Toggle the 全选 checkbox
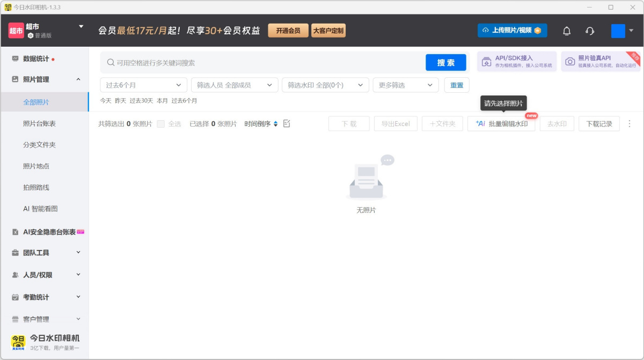Viewport: 644px width, 360px height. (x=161, y=124)
